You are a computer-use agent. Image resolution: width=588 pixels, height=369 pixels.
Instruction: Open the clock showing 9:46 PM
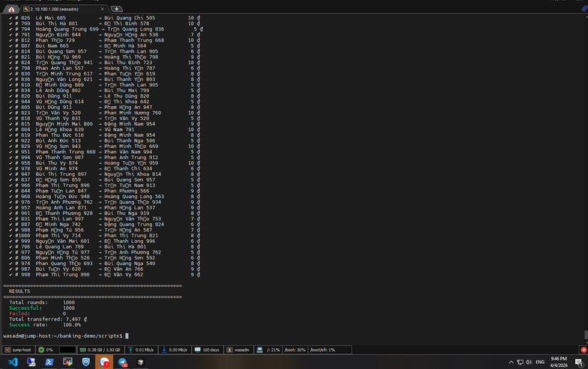click(559, 362)
